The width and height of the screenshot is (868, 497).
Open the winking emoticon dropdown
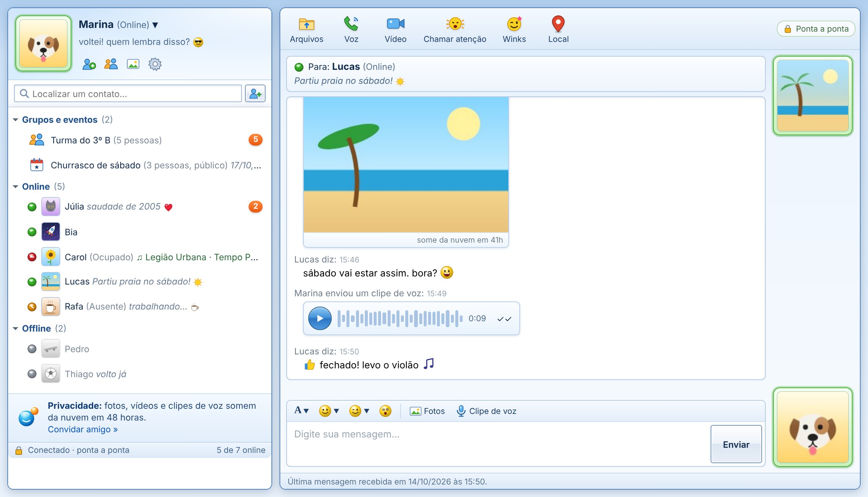359,411
